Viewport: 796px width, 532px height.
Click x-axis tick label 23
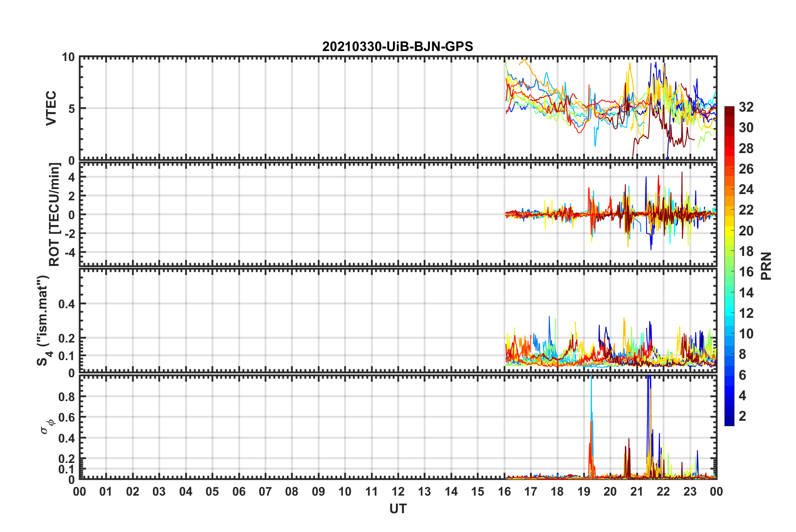click(690, 491)
